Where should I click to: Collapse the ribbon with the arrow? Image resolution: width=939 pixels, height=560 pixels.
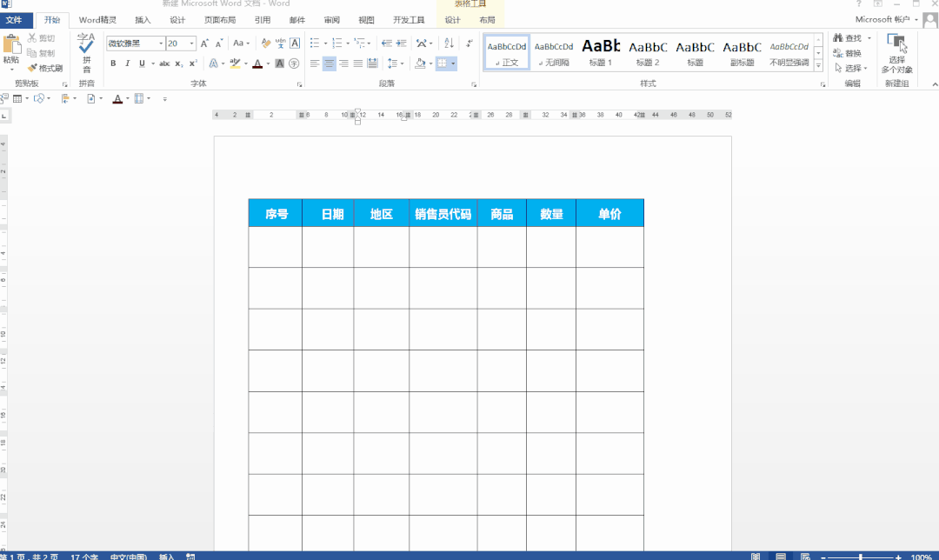tap(935, 84)
